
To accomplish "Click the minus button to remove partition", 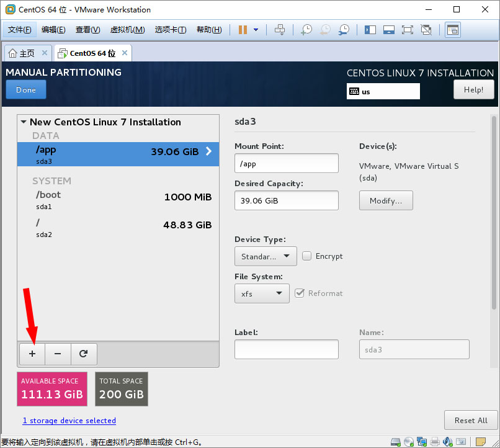I will tap(58, 354).
